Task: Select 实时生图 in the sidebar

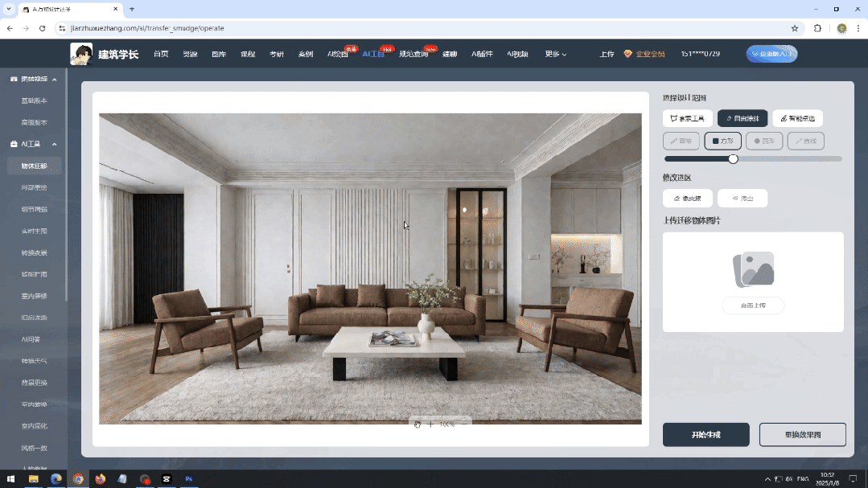Action: click(35, 231)
